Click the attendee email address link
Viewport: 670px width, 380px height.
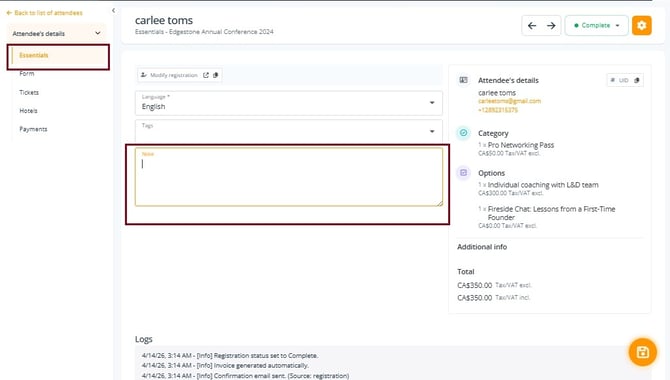click(509, 101)
